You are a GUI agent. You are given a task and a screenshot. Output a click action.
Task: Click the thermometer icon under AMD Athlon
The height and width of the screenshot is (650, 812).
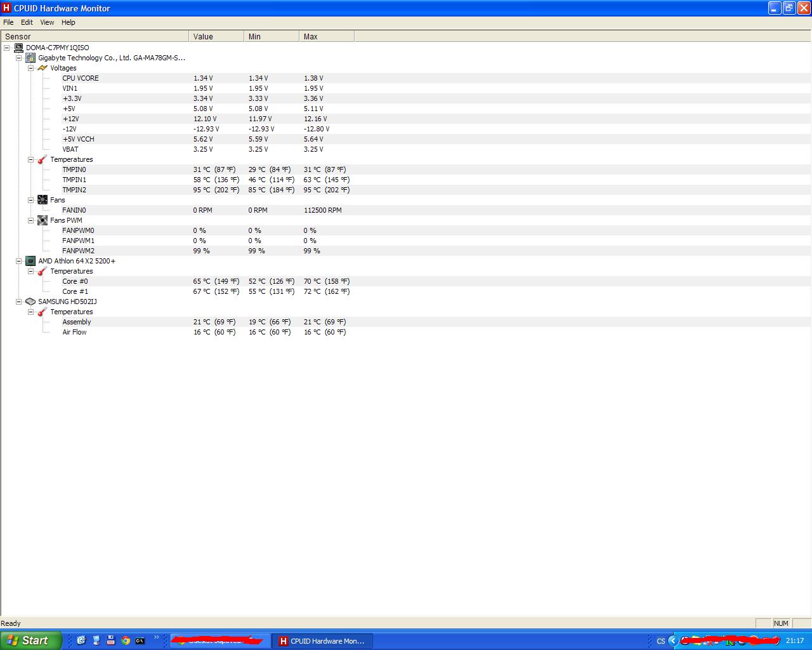[43, 271]
